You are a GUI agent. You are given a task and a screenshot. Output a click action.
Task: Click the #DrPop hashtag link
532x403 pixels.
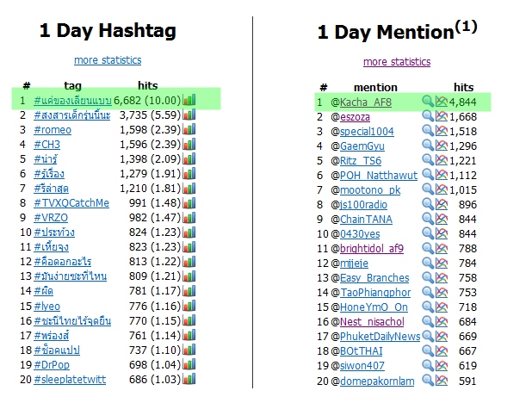click(x=52, y=364)
